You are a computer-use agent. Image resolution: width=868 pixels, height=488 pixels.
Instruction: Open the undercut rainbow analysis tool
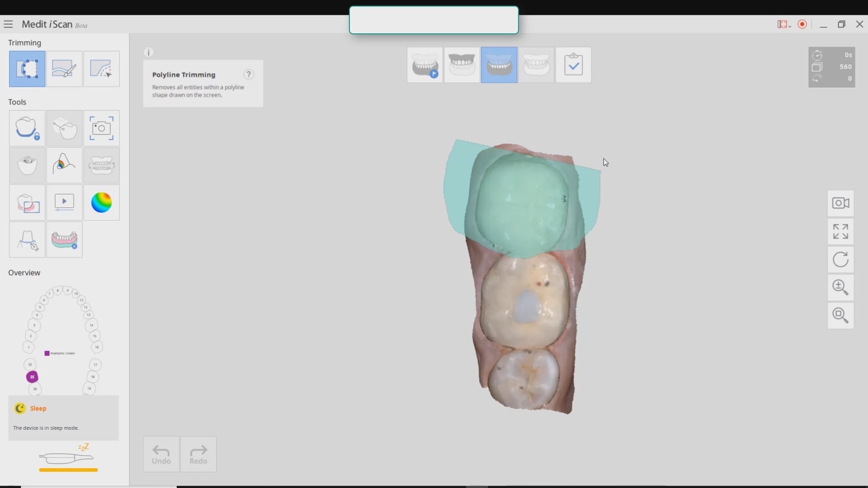pyautogui.click(x=64, y=165)
